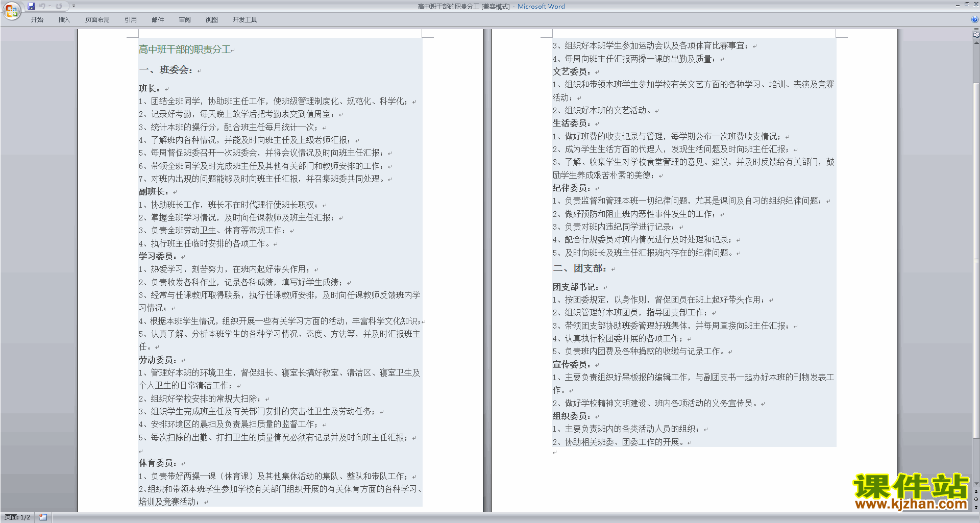The image size is (980, 523).
Task: Open the 插入 ribbon tab
Action: point(64,20)
